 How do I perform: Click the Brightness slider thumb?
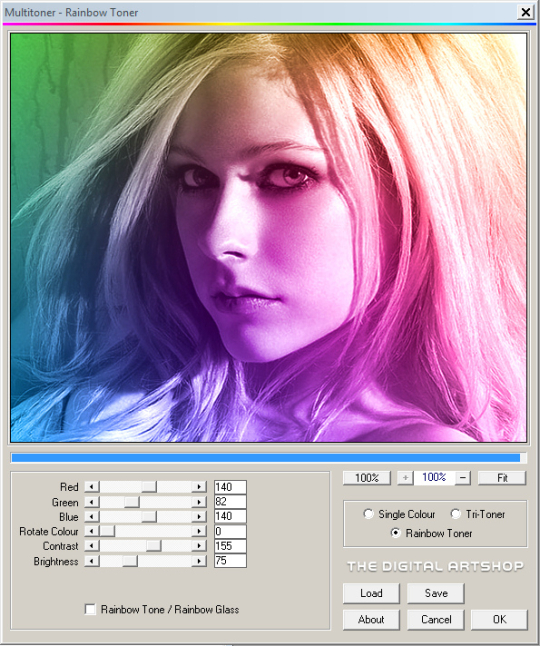tap(130, 561)
